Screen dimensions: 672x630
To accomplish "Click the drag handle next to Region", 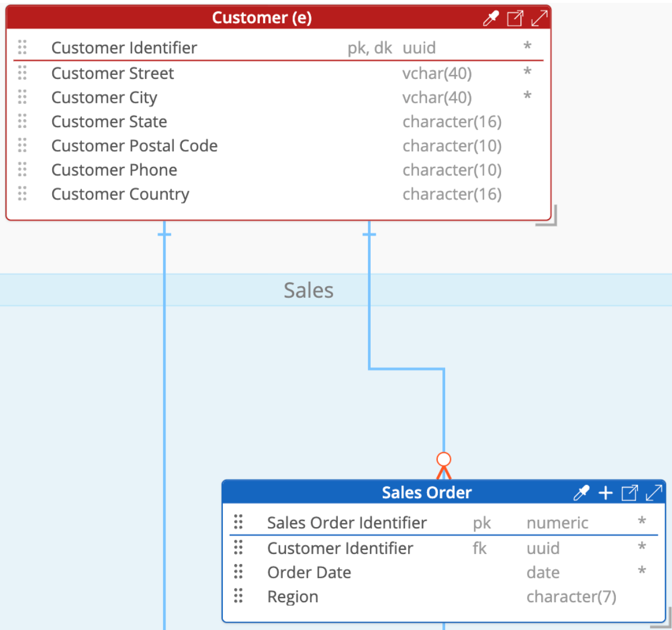I will coord(238,596).
